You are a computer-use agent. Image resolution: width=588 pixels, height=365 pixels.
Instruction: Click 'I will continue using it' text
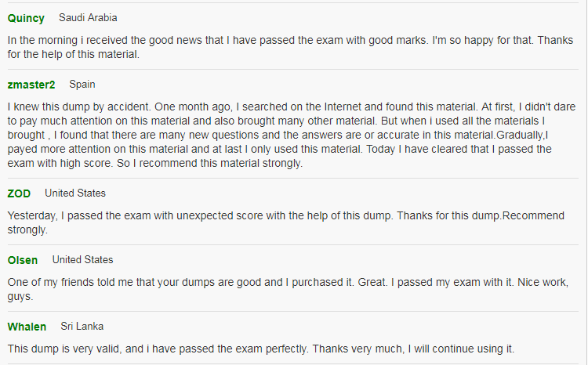[461, 349]
